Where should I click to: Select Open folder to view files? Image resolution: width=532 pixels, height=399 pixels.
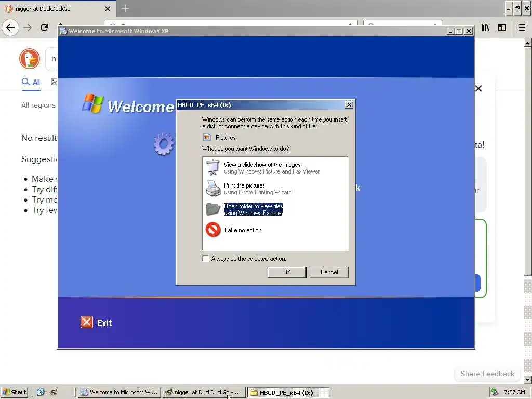pyautogui.click(x=253, y=209)
